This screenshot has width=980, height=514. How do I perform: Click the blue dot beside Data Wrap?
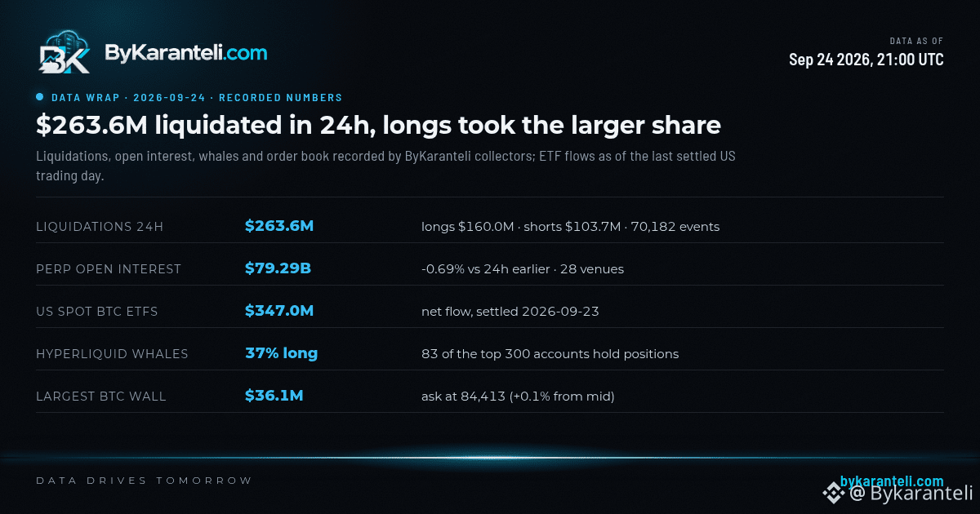pyautogui.click(x=39, y=96)
